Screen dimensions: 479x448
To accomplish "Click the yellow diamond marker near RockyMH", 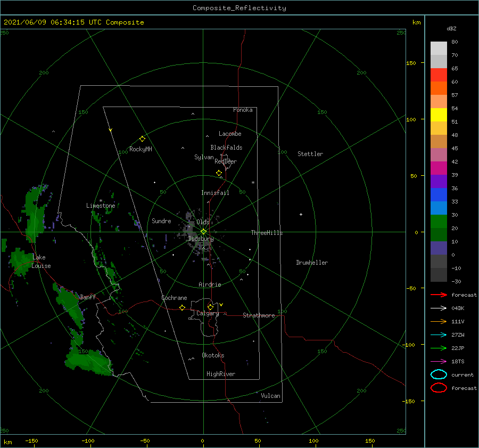I will 142,139.
